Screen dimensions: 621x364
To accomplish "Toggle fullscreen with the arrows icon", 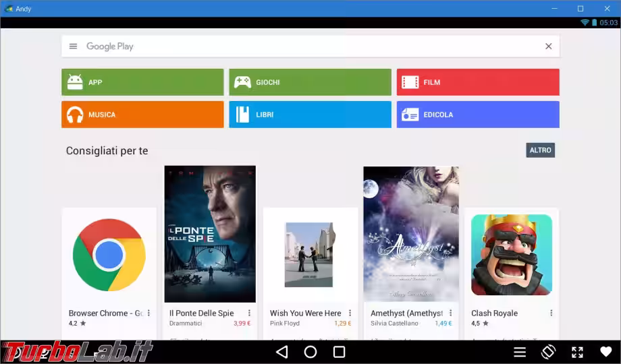I will (x=577, y=352).
